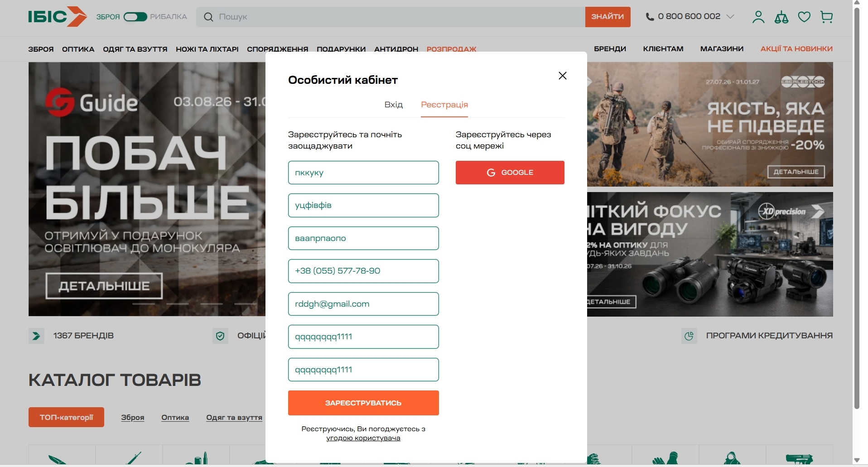
Task: Open the user account icon in header
Action: [x=758, y=17]
